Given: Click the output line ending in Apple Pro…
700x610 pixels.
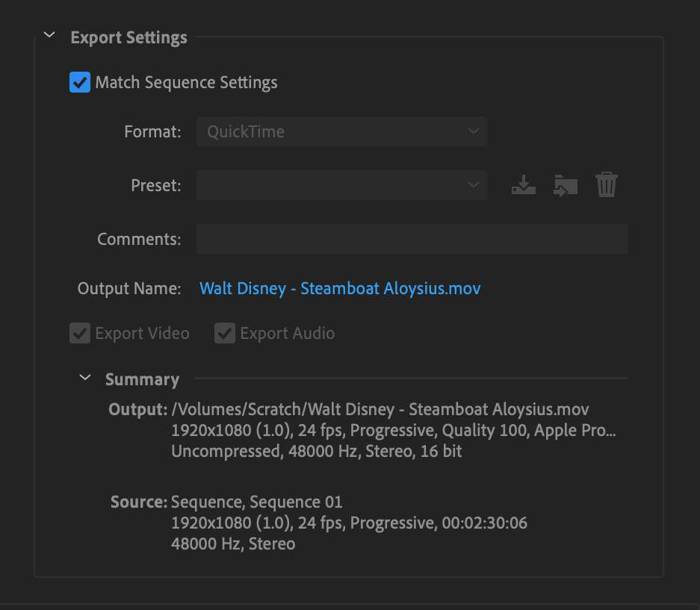Looking at the screenshot, I should [393, 430].
